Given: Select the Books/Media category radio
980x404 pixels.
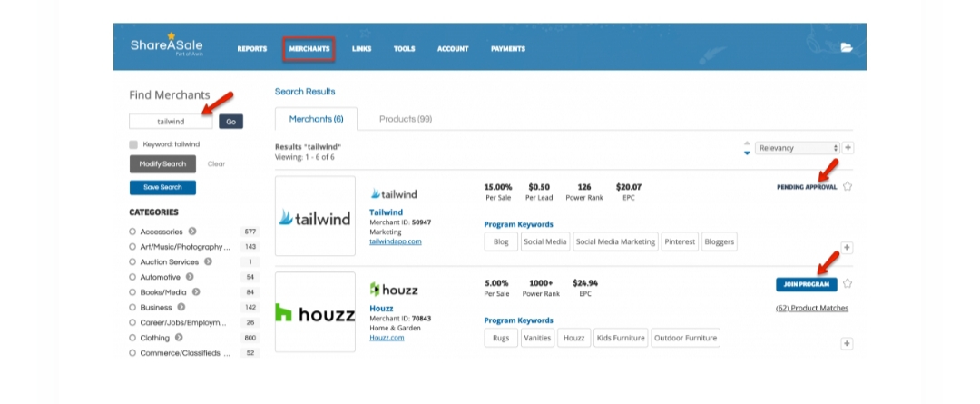Looking at the screenshot, I should point(132,292).
